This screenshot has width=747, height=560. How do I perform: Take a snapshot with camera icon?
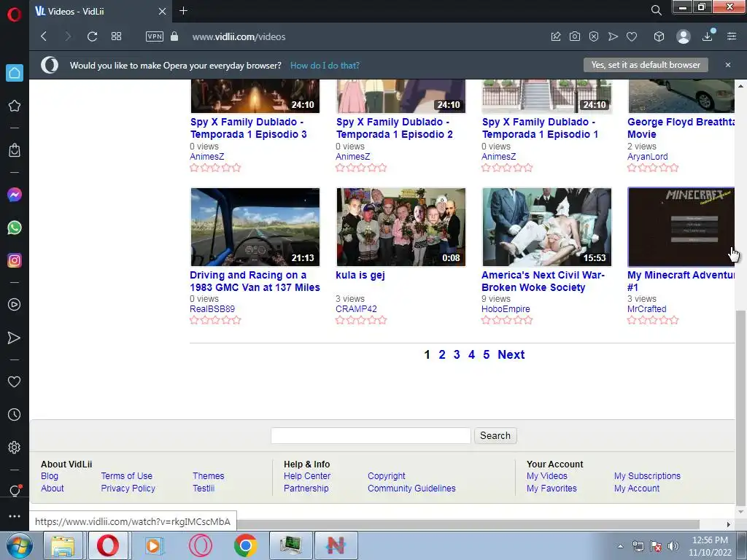tap(575, 36)
